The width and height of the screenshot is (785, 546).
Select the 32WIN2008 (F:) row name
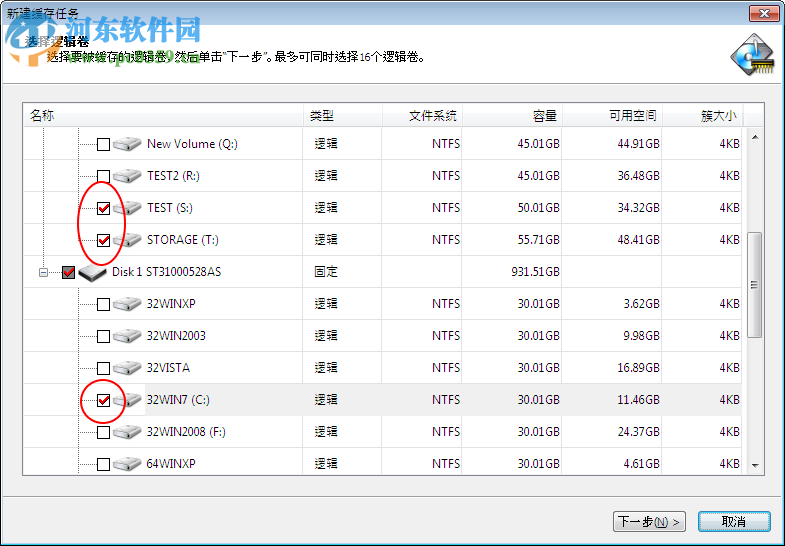(x=186, y=432)
